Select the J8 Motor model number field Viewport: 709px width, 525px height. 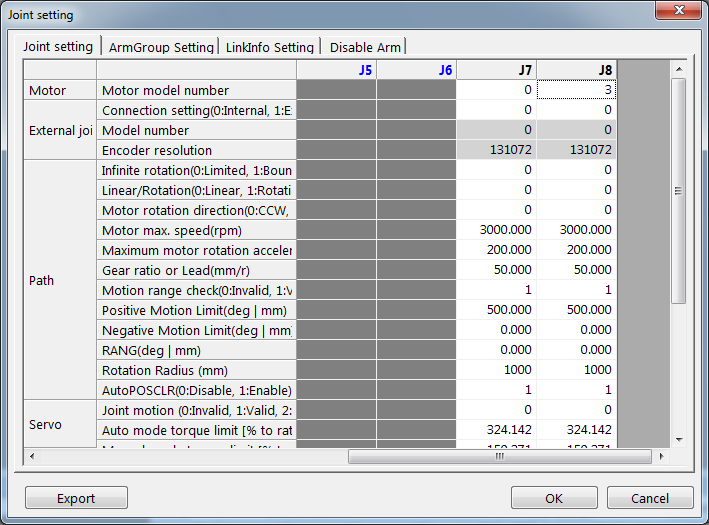(576, 90)
